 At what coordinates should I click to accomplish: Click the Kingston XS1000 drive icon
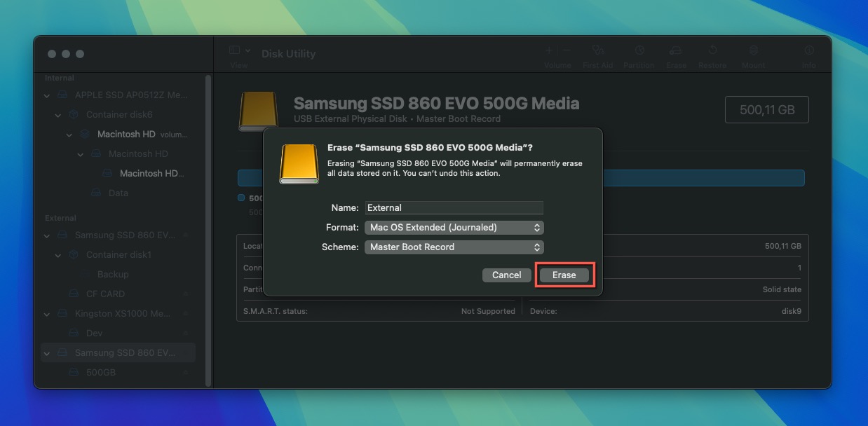point(62,313)
